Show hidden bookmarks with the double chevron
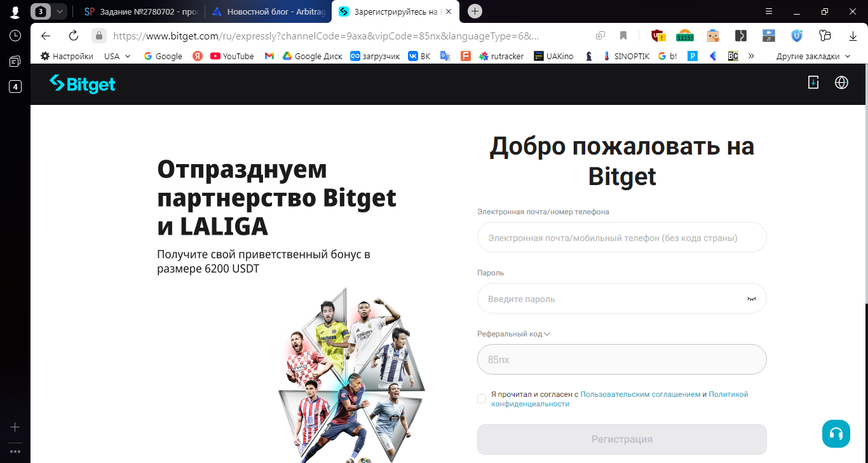Image resolution: width=868 pixels, height=463 pixels. point(751,56)
